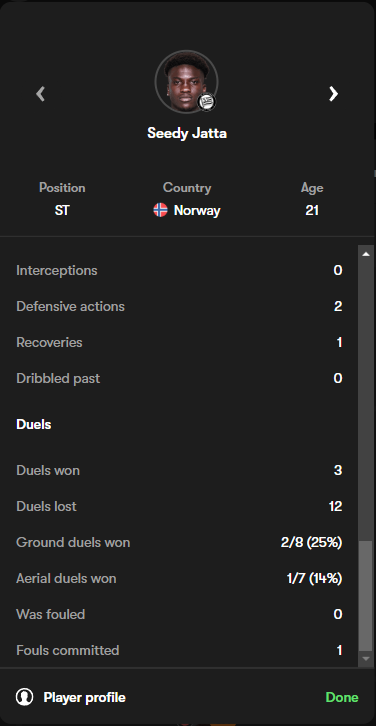Viewport: 376px width, 726px height.
Task: Select the Duels section header
Action: coord(34,425)
